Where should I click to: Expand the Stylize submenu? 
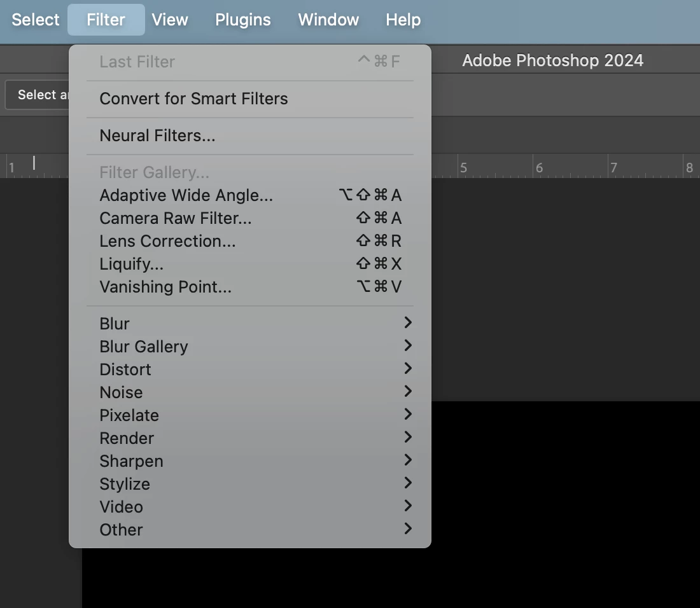[x=250, y=484]
